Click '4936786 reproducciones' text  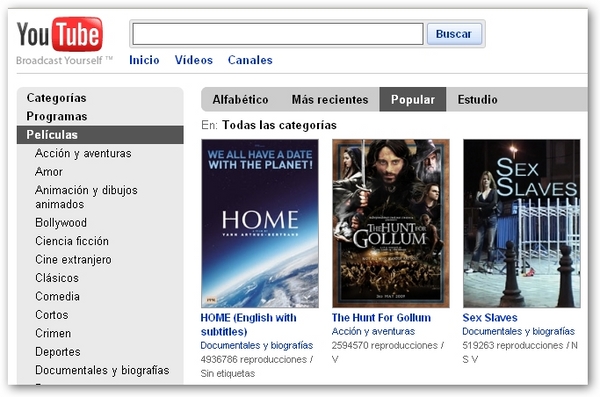[254, 359]
